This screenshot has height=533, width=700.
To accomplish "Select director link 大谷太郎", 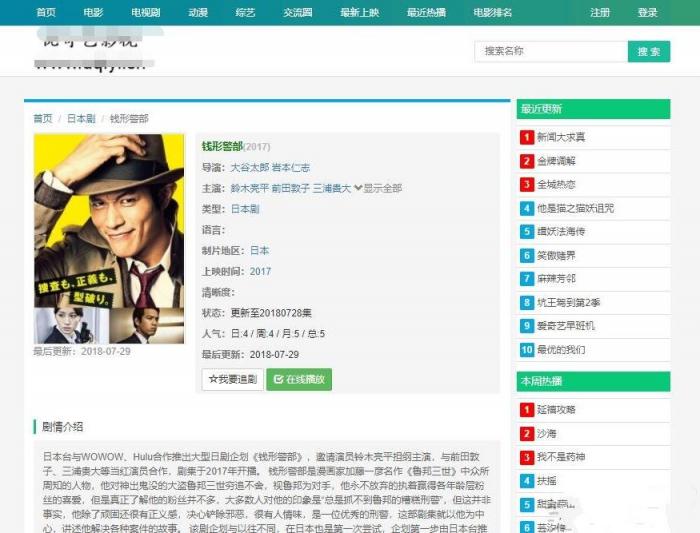I will tap(249, 167).
